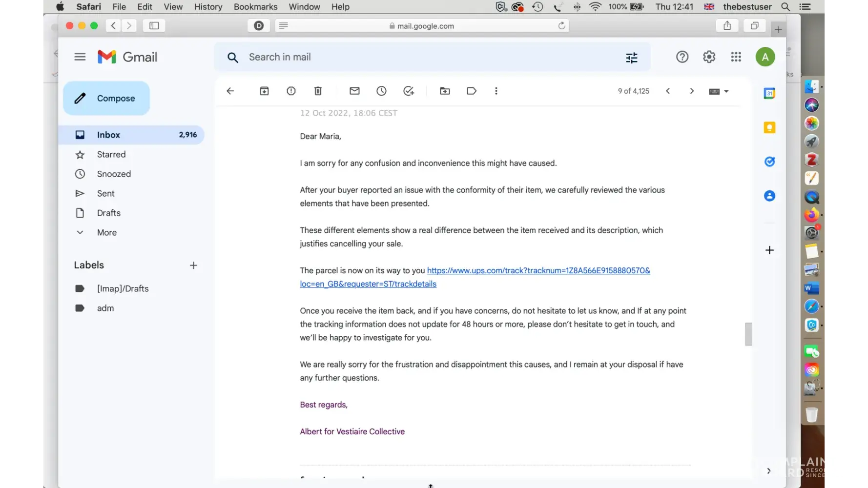This screenshot has height=488, width=868.
Task: Open Google apps grid
Action: pos(736,57)
